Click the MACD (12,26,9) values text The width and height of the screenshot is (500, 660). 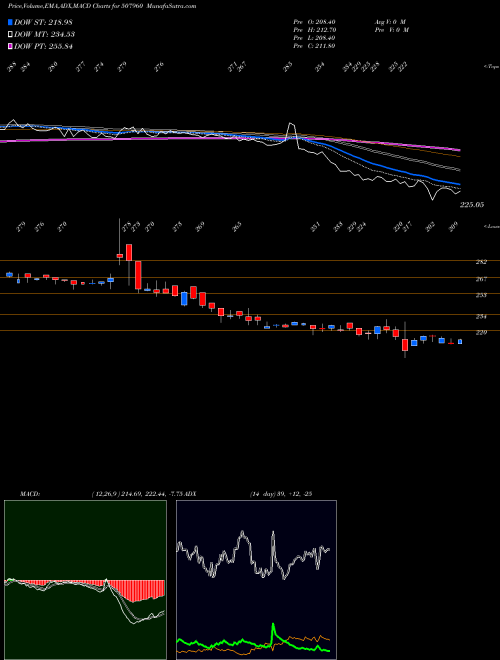point(136,494)
